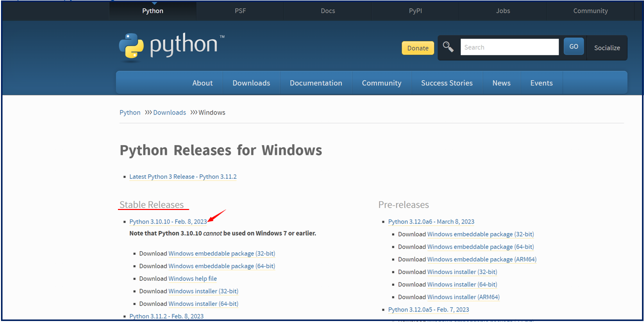Open Python 3.12.0a6 - March 8, 2023 link
The image size is (644, 322).
coord(431,222)
